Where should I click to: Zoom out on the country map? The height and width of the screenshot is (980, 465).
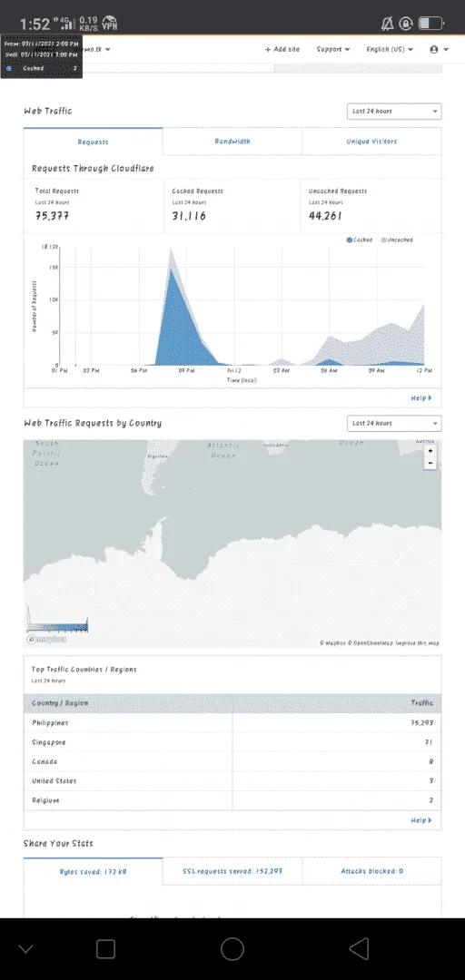[430, 463]
